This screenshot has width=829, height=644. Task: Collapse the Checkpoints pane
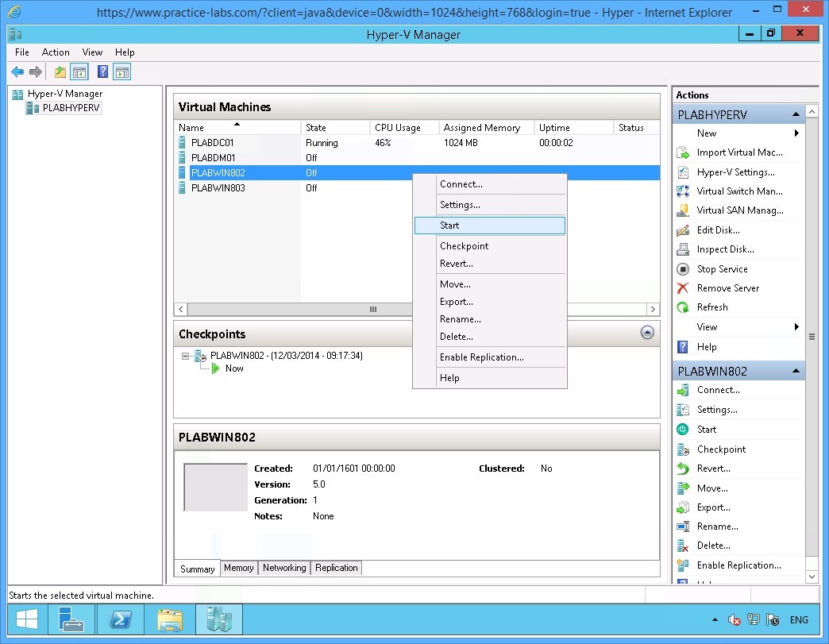(x=647, y=333)
